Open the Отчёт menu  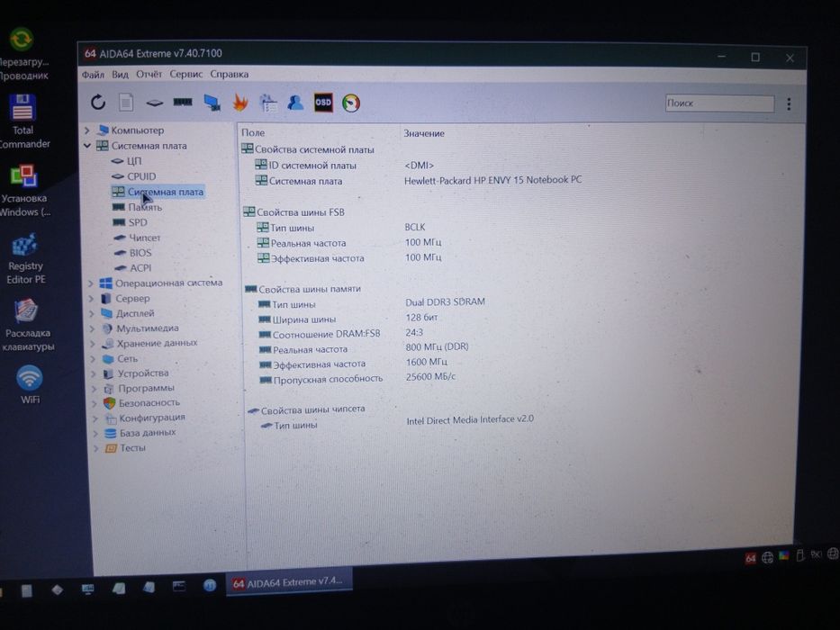[149, 74]
